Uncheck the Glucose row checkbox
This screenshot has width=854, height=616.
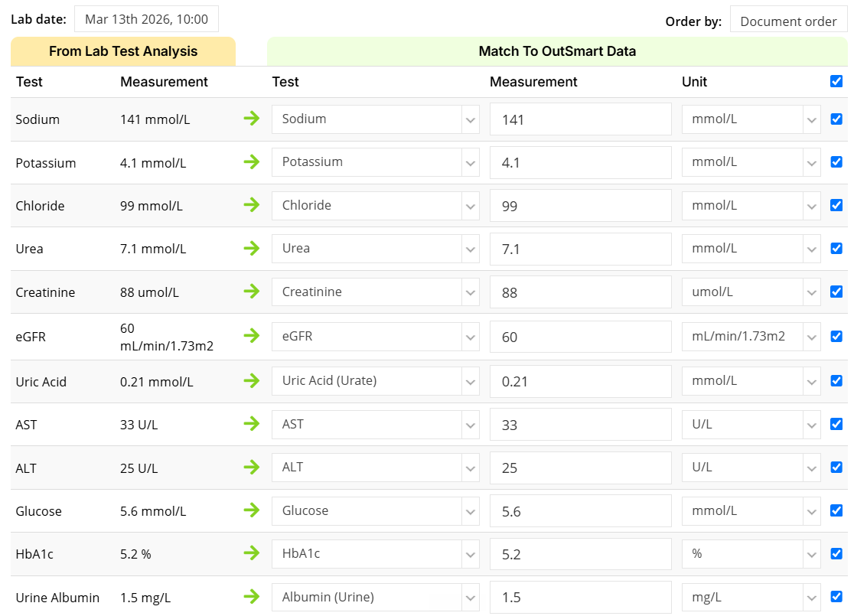pos(836,510)
